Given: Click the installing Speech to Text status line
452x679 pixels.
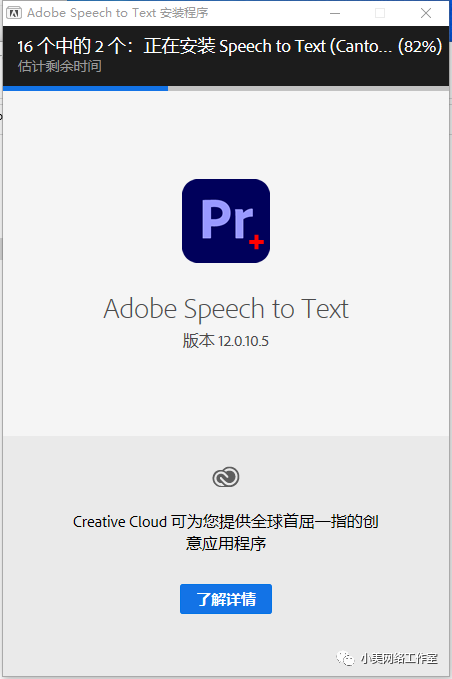Looking at the screenshot, I should tap(229, 46).
